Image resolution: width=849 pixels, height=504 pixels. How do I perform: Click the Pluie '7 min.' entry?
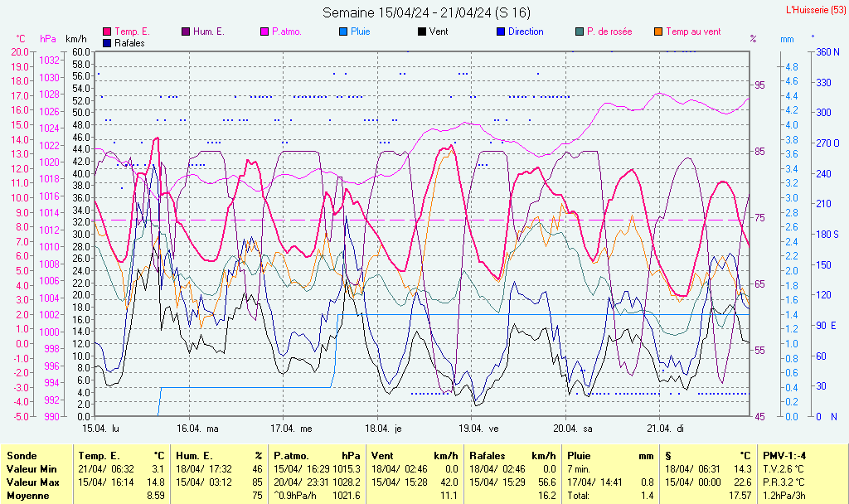(579, 469)
